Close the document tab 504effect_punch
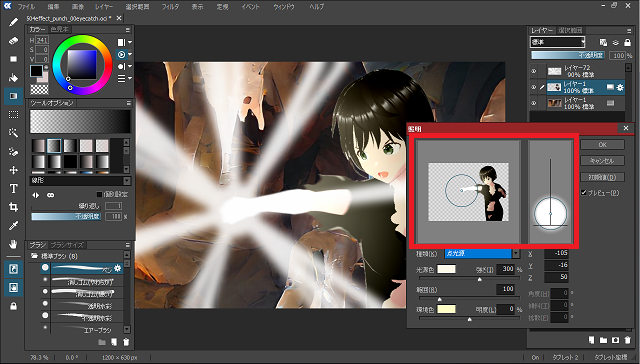Screen dimensions: 640x364 coord(119,18)
